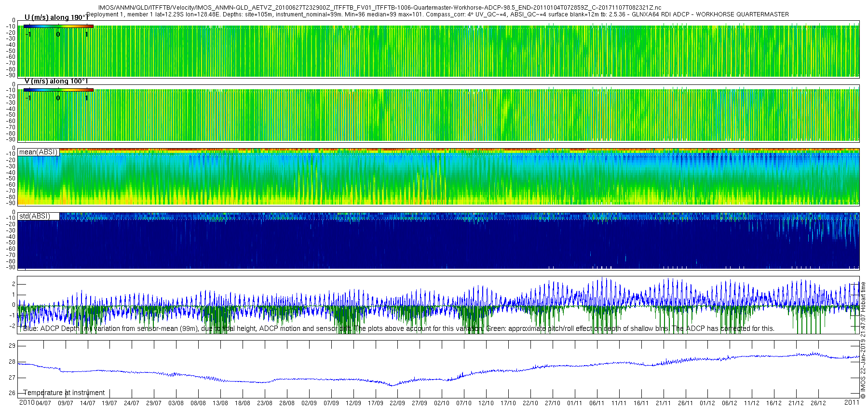
Task: Click the '26' temperature axis tick
Action: point(12,393)
